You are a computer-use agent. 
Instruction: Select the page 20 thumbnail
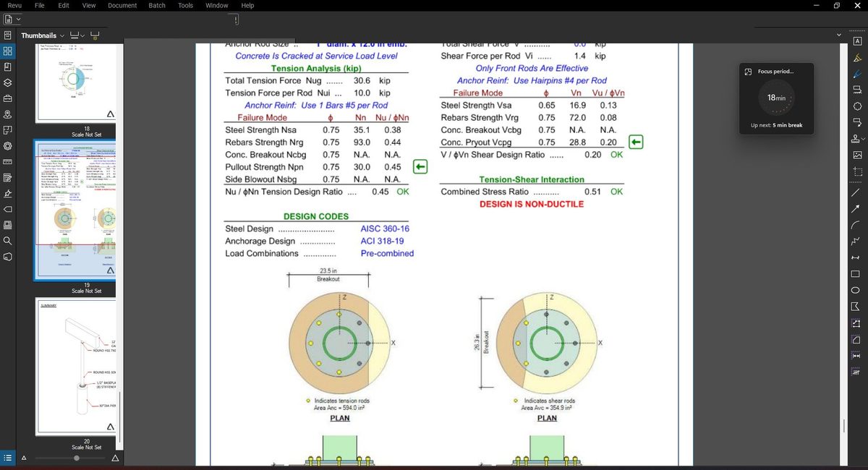point(78,367)
